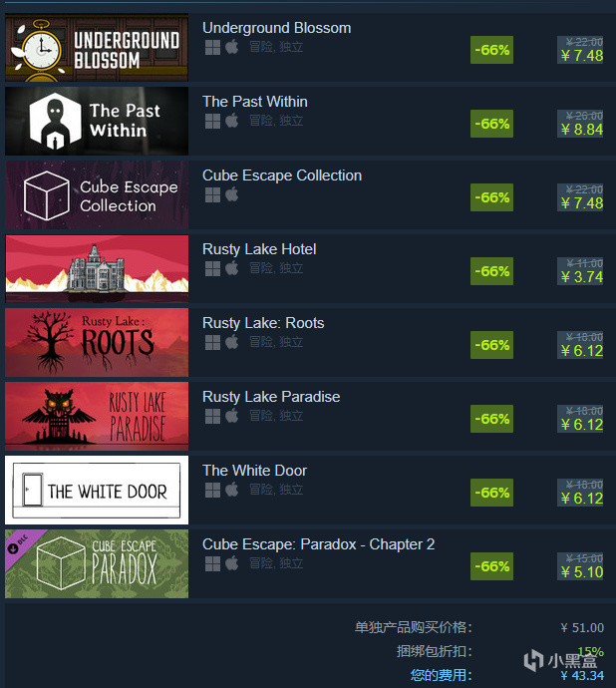The image size is (616, 688).
Task: Open Rusty Lake Hotel capsule image
Action: click(x=97, y=268)
